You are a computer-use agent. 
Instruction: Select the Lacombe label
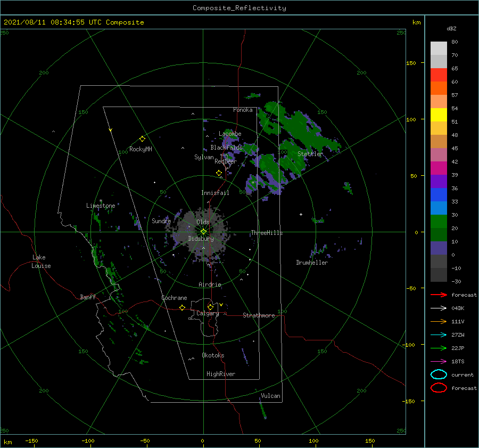click(x=230, y=134)
